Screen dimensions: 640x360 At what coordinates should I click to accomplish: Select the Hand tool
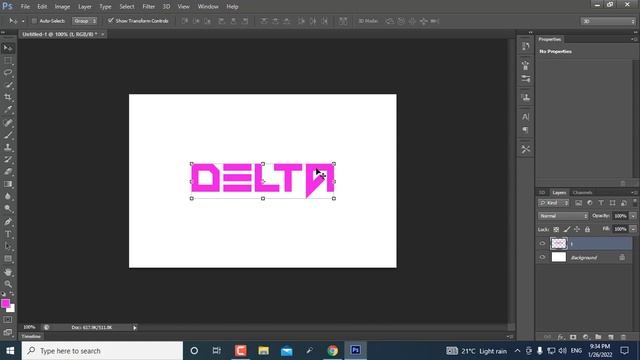click(8, 272)
